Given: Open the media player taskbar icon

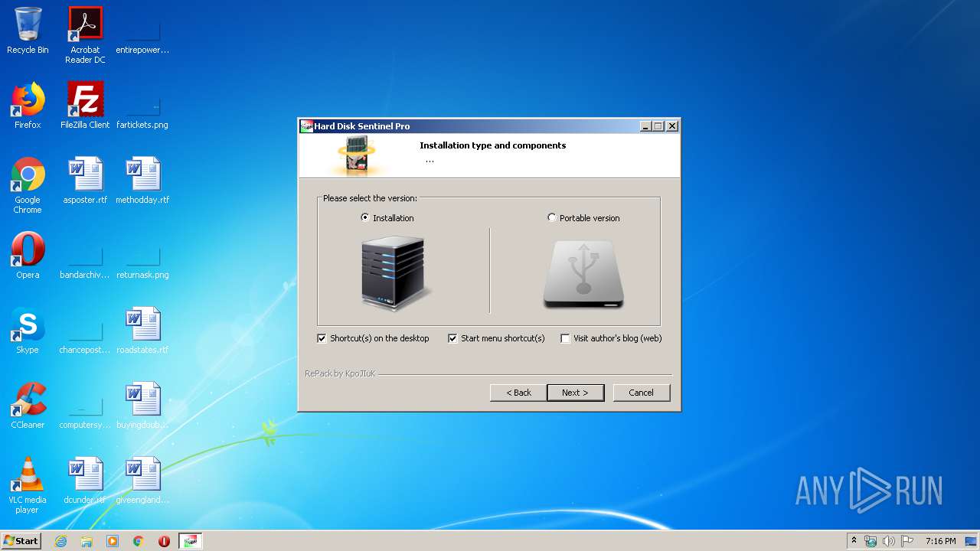Looking at the screenshot, I should click(113, 541).
